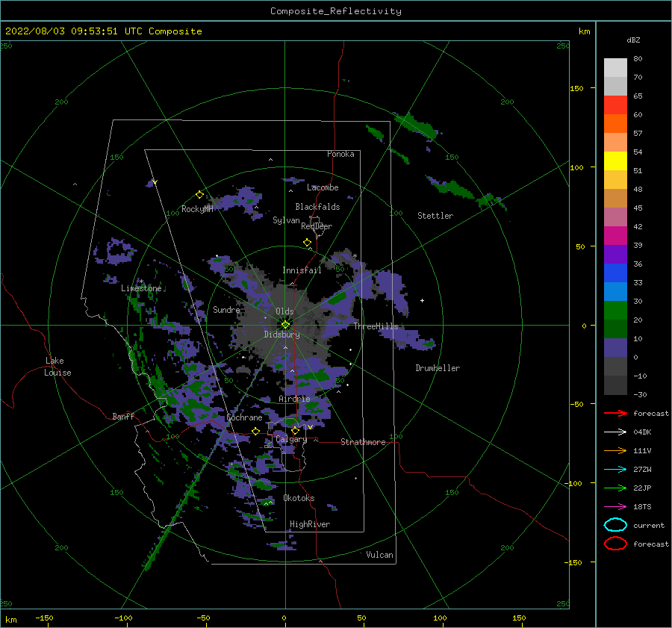Viewport: 672px width, 628px height.
Task: Select the Olds label near radar center
Action: pyautogui.click(x=284, y=311)
